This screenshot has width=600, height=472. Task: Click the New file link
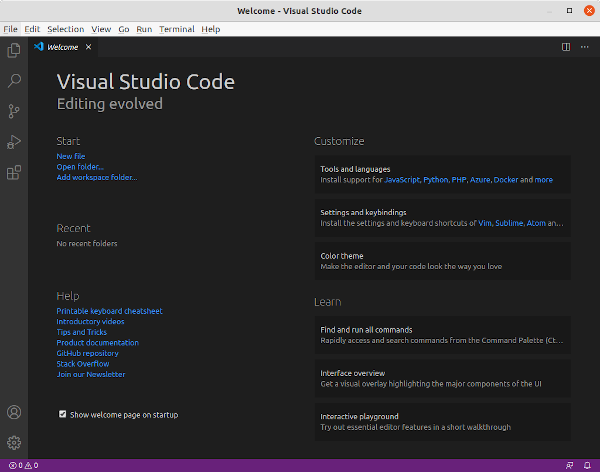coord(71,156)
